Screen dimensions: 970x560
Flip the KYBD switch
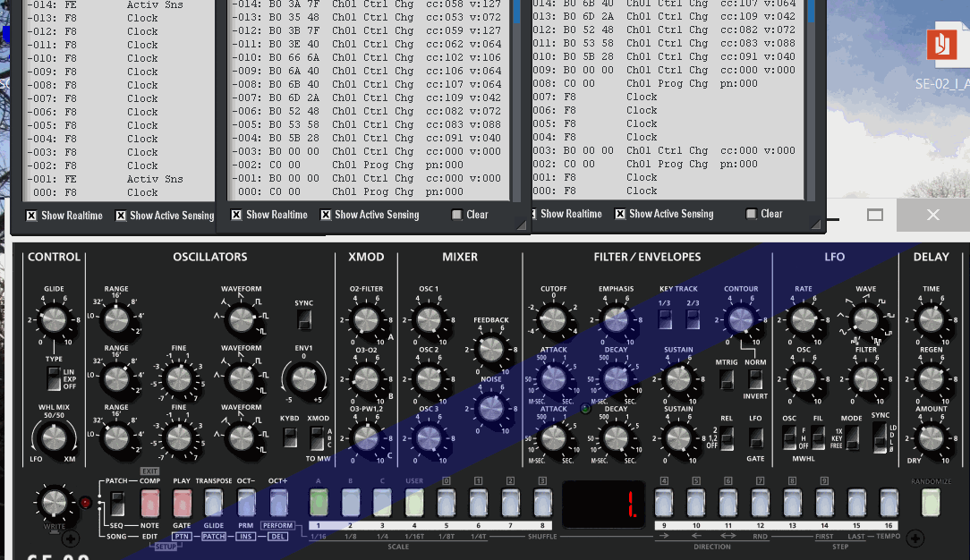pyautogui.click(x=290, y=437)
